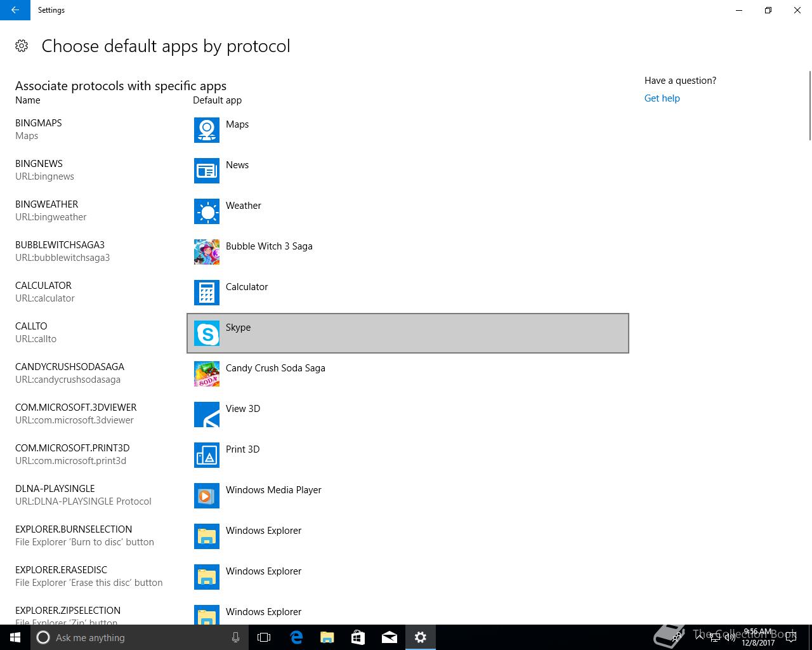Click Windows Explorer icon for EXPLORER.ZIPSELECTION
812x650 pixels.
pyautogui.click(x=207, y=614)
